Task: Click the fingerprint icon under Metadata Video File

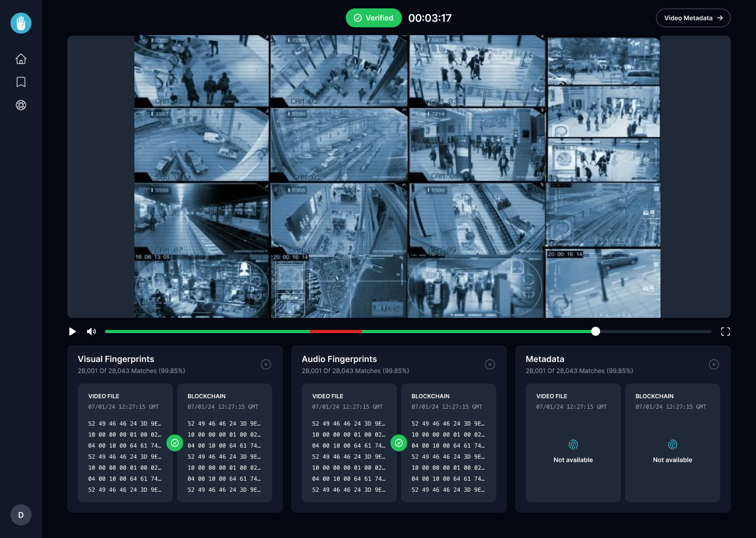Action: [573, 445]
